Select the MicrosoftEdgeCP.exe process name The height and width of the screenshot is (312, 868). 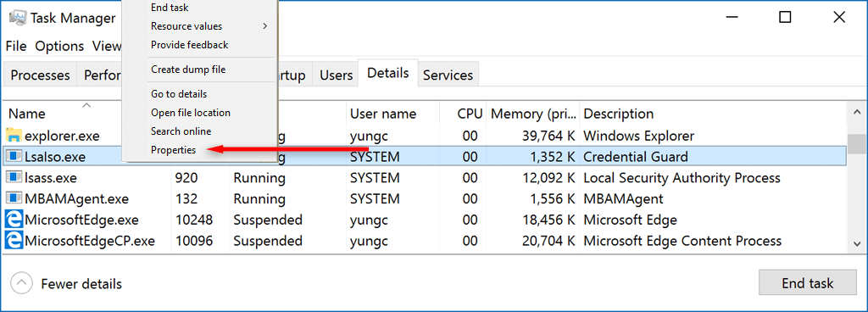[x=90, y=241]
